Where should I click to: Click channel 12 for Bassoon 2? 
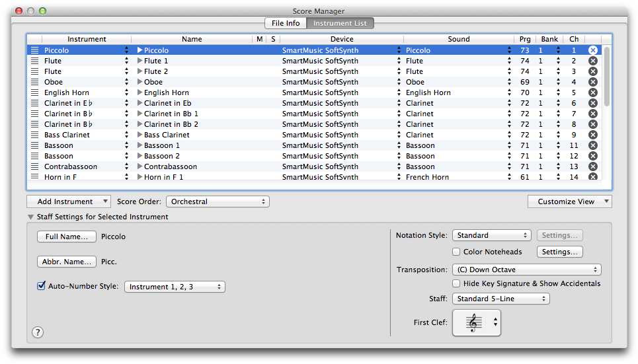point(574,156)
